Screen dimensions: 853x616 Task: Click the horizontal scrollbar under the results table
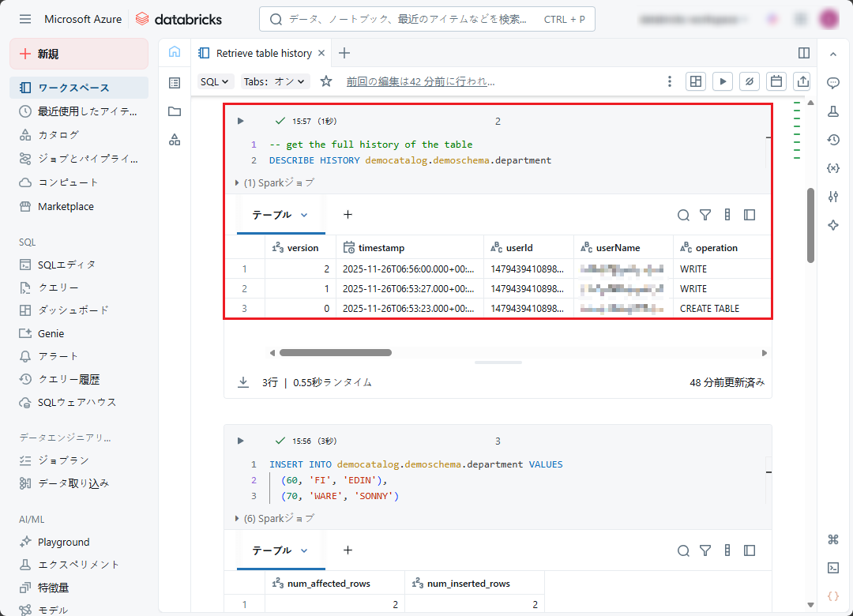pos(336,353)
